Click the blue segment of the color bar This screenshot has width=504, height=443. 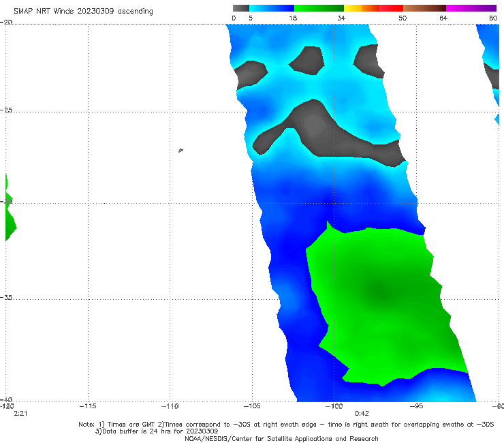(272, 8)
